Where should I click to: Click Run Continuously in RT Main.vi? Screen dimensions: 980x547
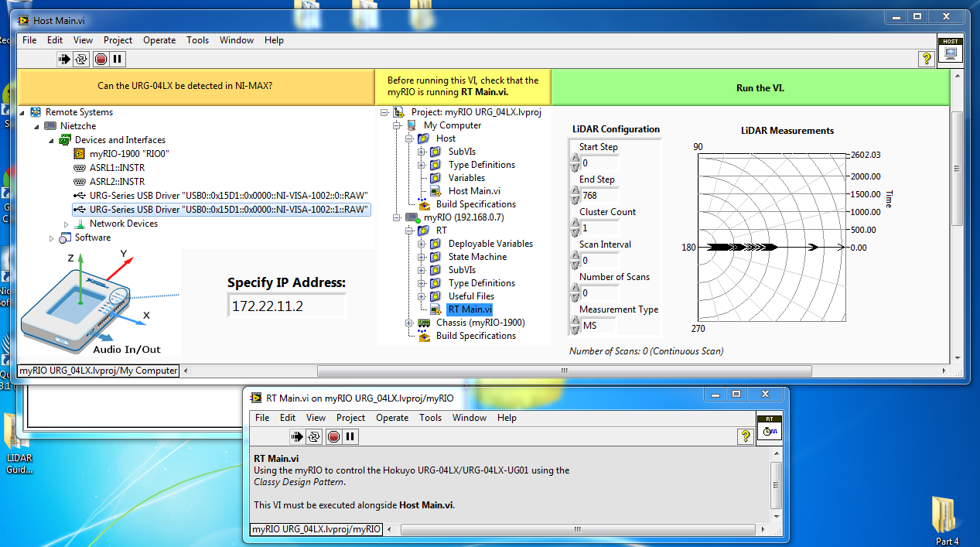tap(314, 436)
